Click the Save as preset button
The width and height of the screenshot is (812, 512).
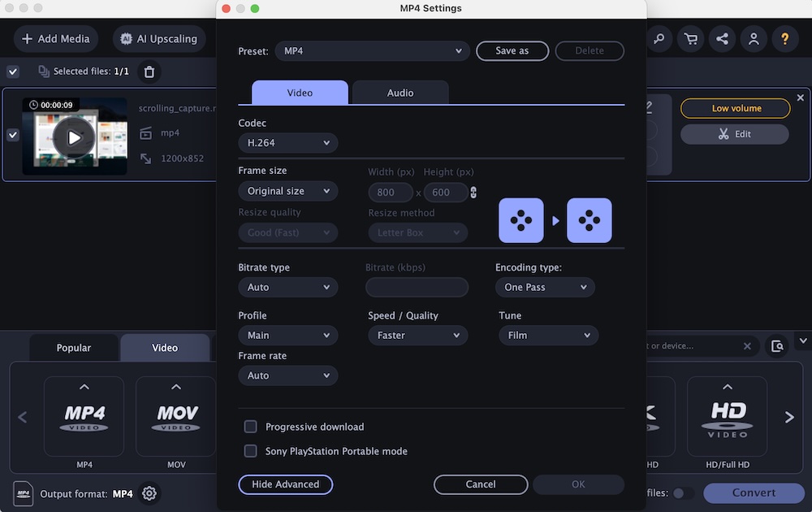(x=512, y=50)
